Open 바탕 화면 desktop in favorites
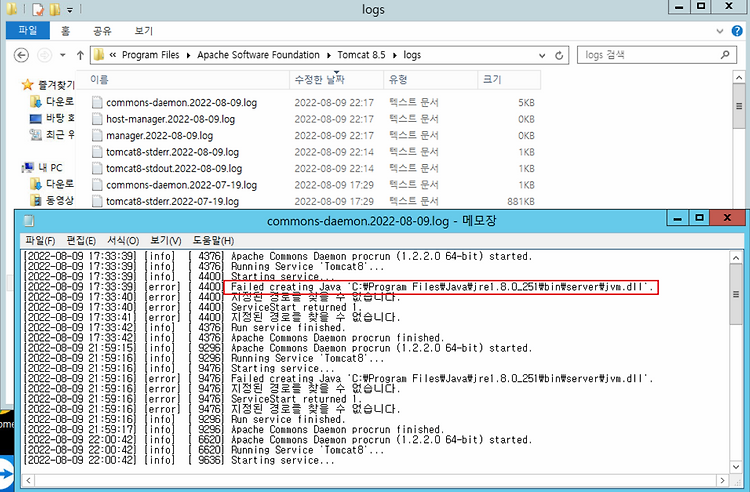 (x=52, y=118)
